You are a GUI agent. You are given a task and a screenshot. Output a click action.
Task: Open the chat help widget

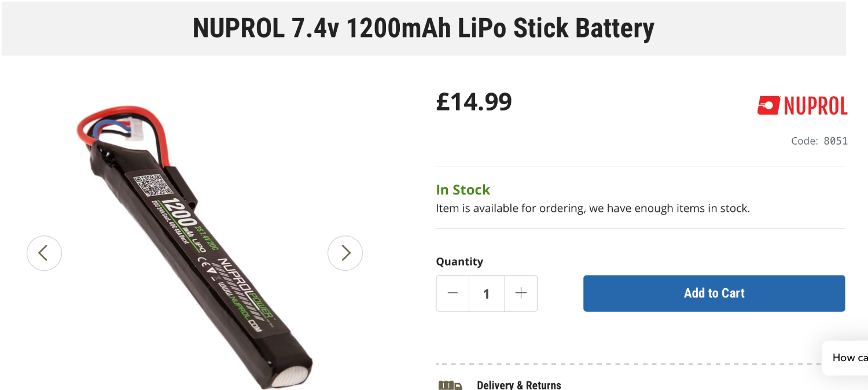pos(848,358)
